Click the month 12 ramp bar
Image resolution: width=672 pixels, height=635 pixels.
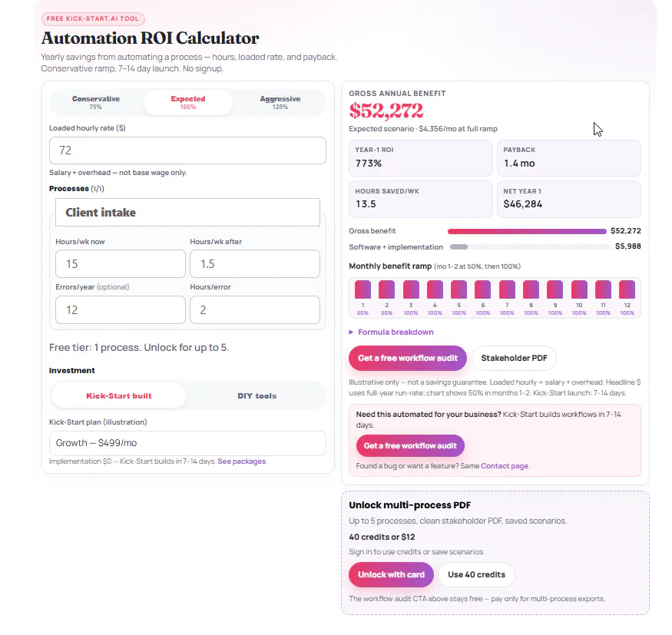(627, 289)
